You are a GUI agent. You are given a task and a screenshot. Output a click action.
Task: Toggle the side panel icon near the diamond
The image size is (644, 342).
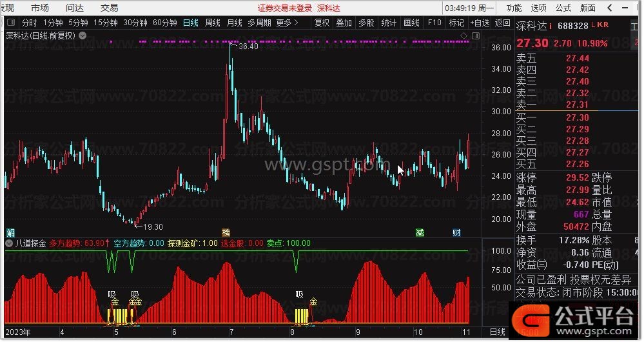pyautogui.click(x=476, y=35)
